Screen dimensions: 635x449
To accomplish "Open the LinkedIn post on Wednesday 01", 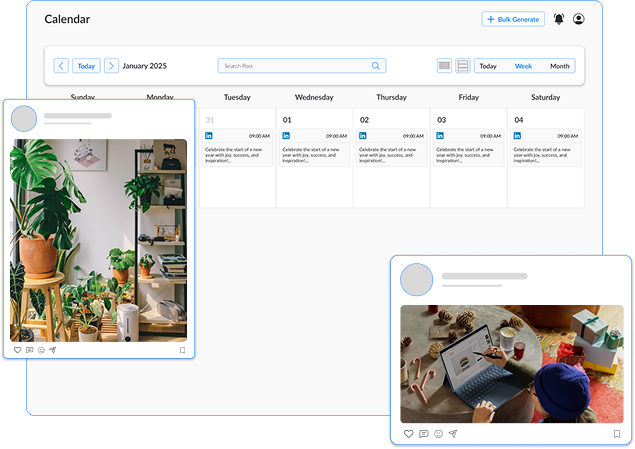I will click(315, 147).
